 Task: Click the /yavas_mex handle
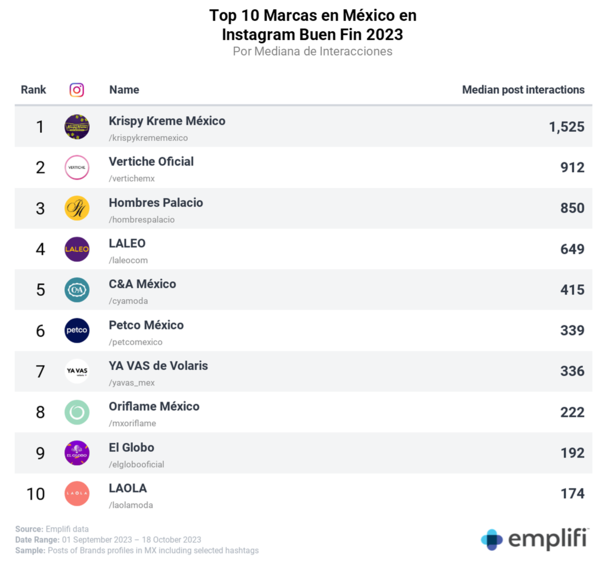[x=132, y=383]
